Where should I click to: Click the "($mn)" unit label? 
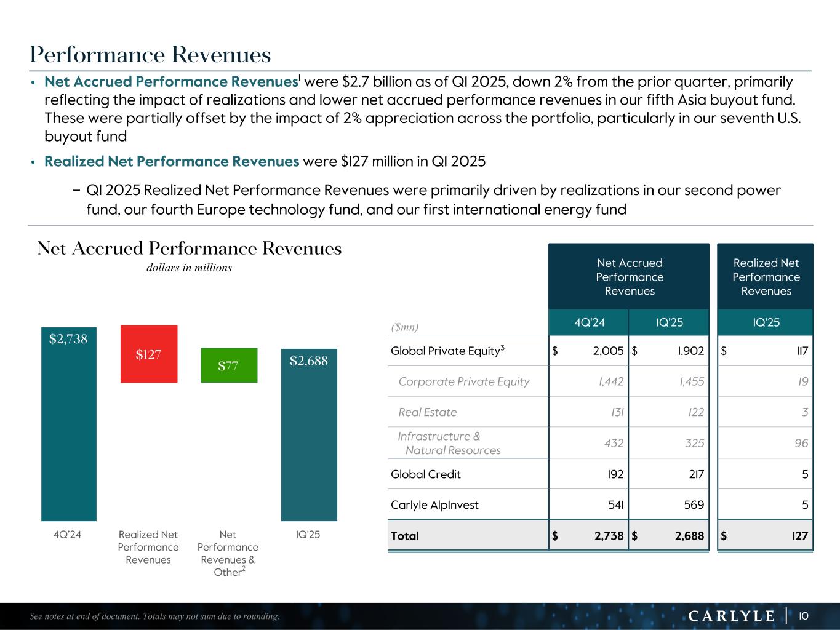coord(405,327)
